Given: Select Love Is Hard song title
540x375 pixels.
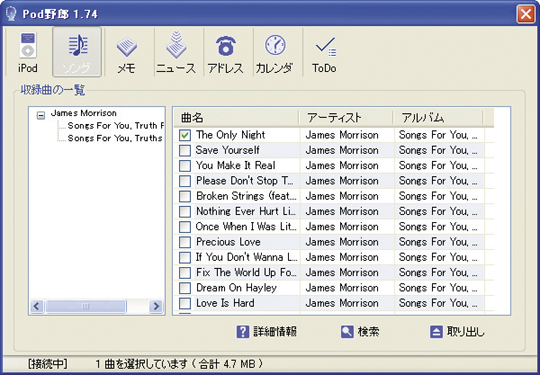Looking at the screenshot, I should tap(225, 303).
